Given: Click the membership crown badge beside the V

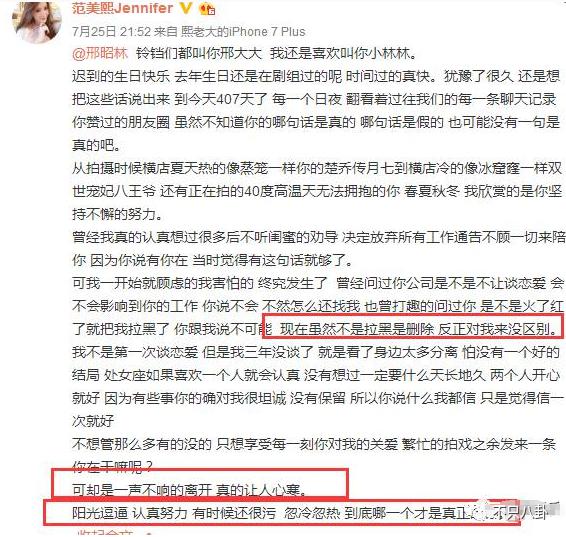Looking at the screenshot, I should [207, 8].
